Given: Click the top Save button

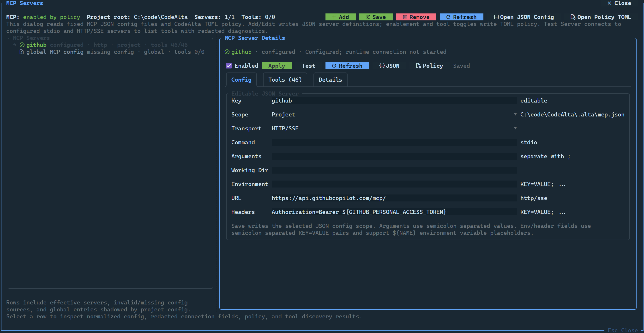Looking at the screenshot, I should [375, 17].
